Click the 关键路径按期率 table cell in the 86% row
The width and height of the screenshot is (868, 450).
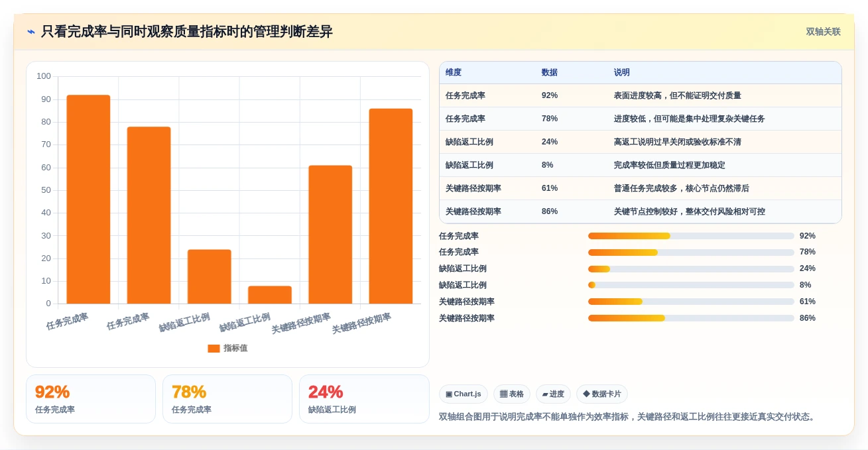coord(473,211)
